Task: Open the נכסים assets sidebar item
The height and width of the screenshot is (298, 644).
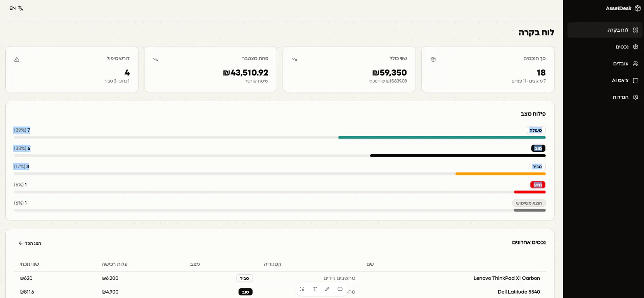Action: click(x=605, y=47)
